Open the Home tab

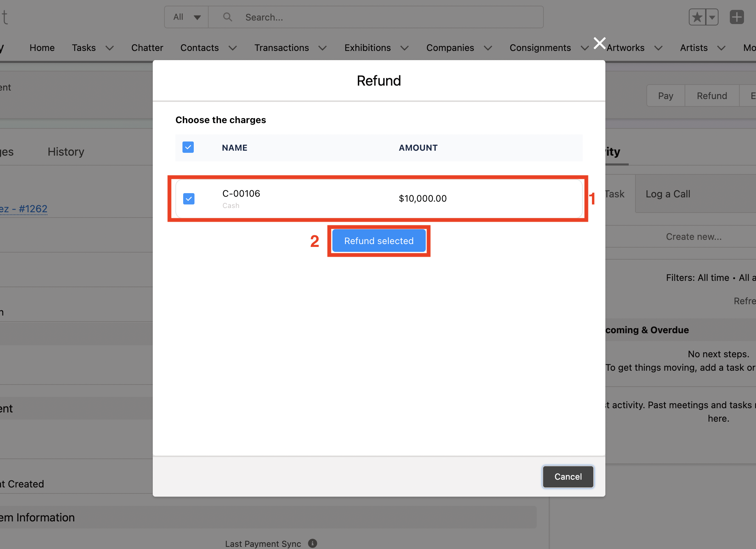pos(42,48)
